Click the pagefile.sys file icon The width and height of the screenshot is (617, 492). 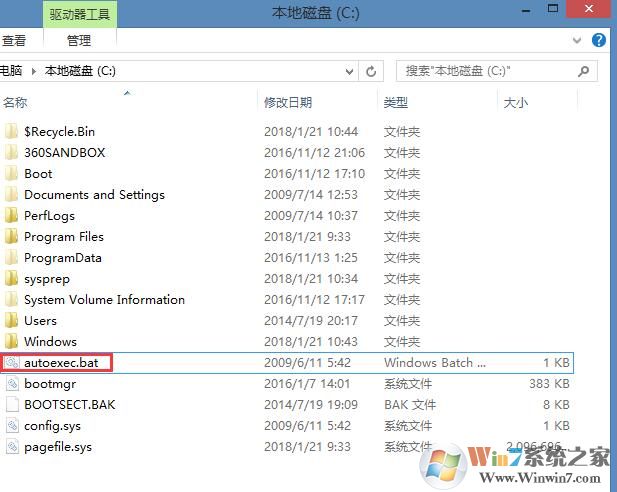click(12, 447)
